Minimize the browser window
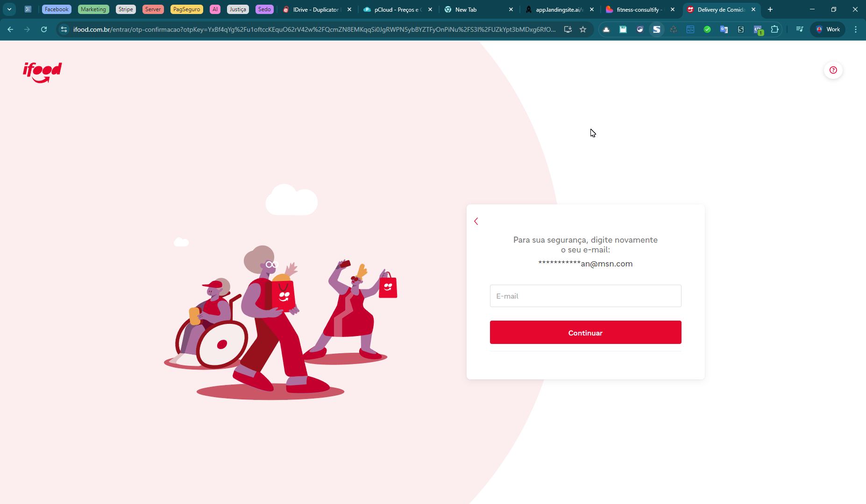This screenshot has width=866, height=504. [812, 9]
